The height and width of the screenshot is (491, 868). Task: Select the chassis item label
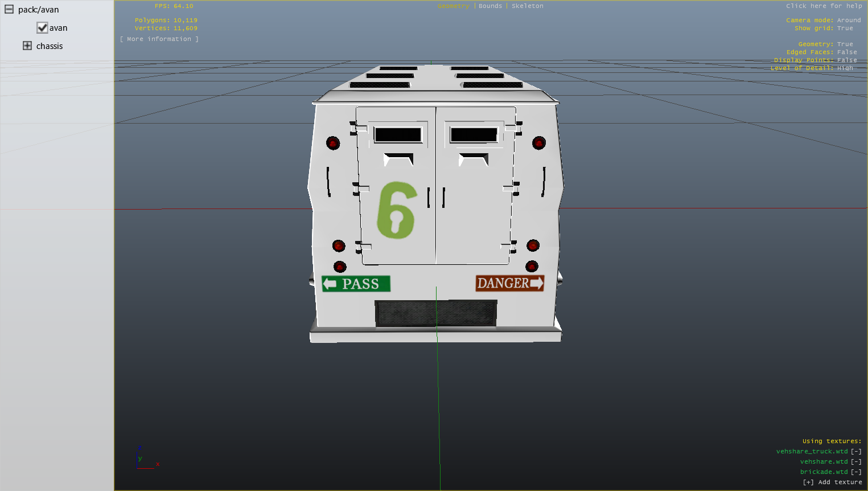point(50,46)
